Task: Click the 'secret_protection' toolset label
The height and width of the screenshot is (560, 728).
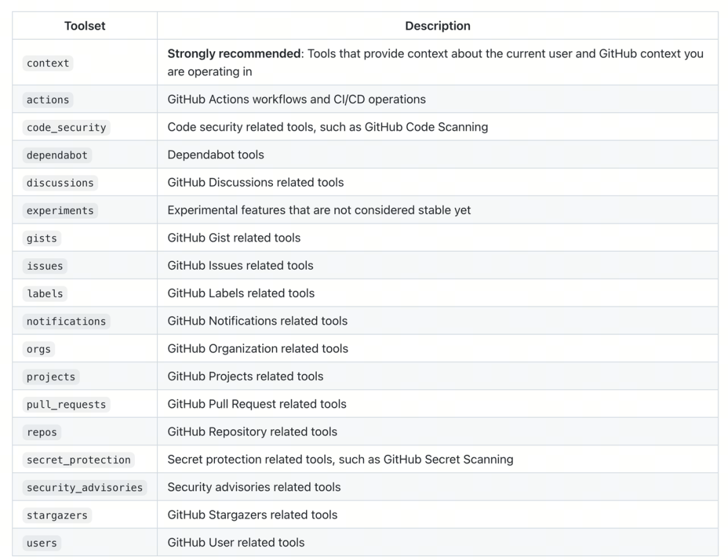Action: tap(78, 460)
